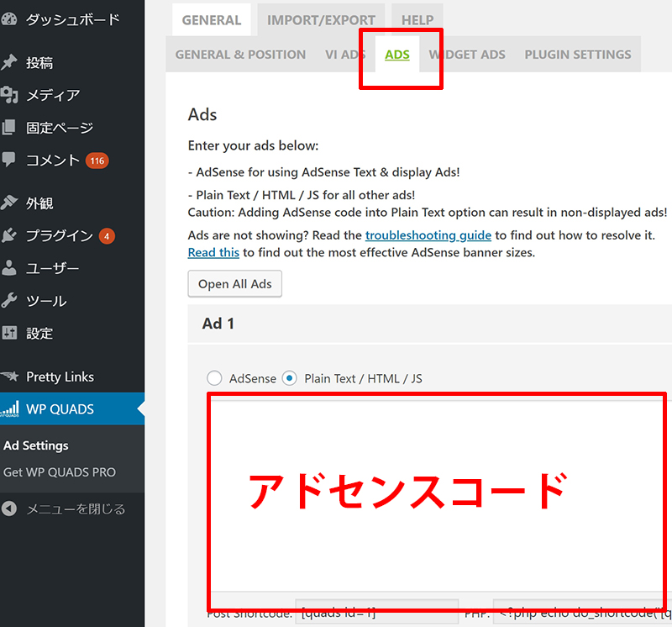
Task: Click the 4 plugin updates badge
Action: tap(107, 236)
